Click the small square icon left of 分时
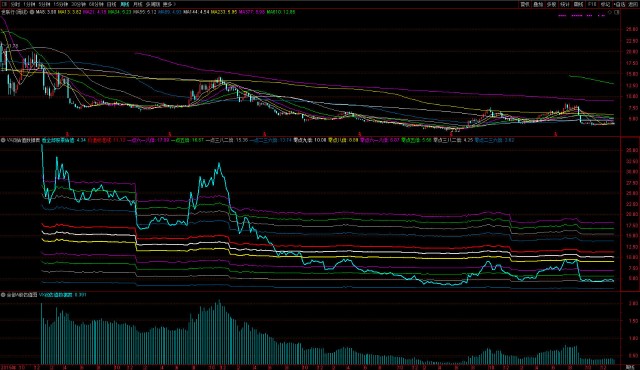The height and width of the screenshot is (370, 640). (5, 4)
